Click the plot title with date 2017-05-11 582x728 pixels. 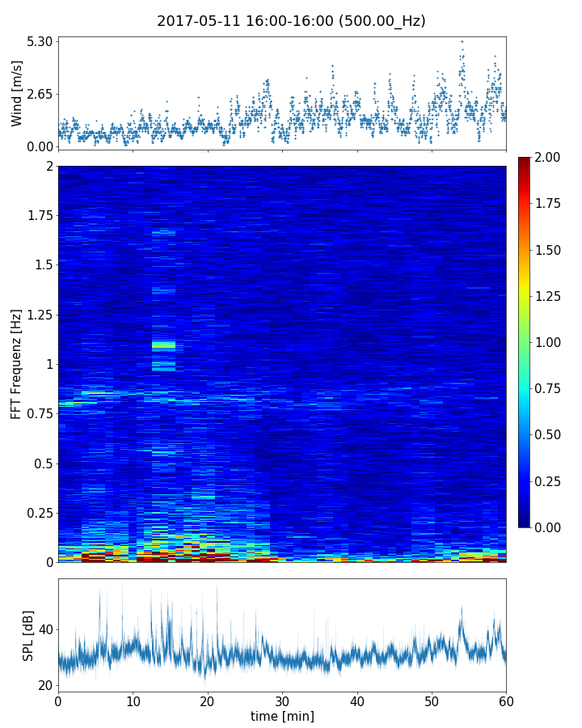tap(291, 21)
